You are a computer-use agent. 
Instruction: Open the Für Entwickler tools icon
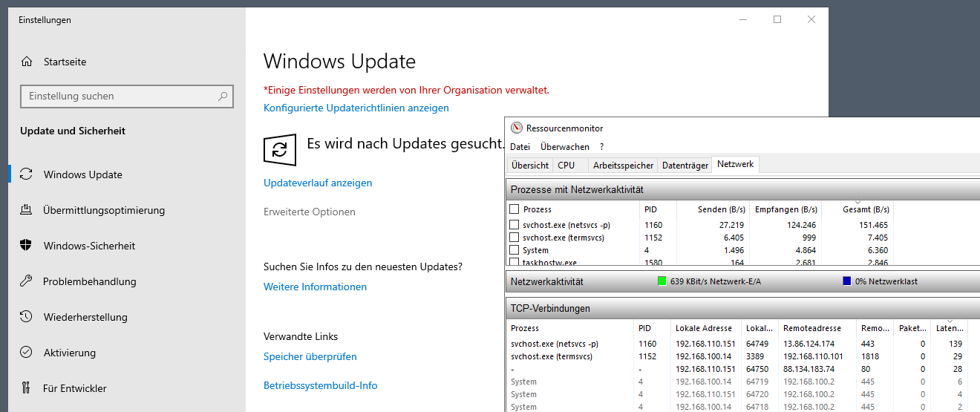pos(26,388)
